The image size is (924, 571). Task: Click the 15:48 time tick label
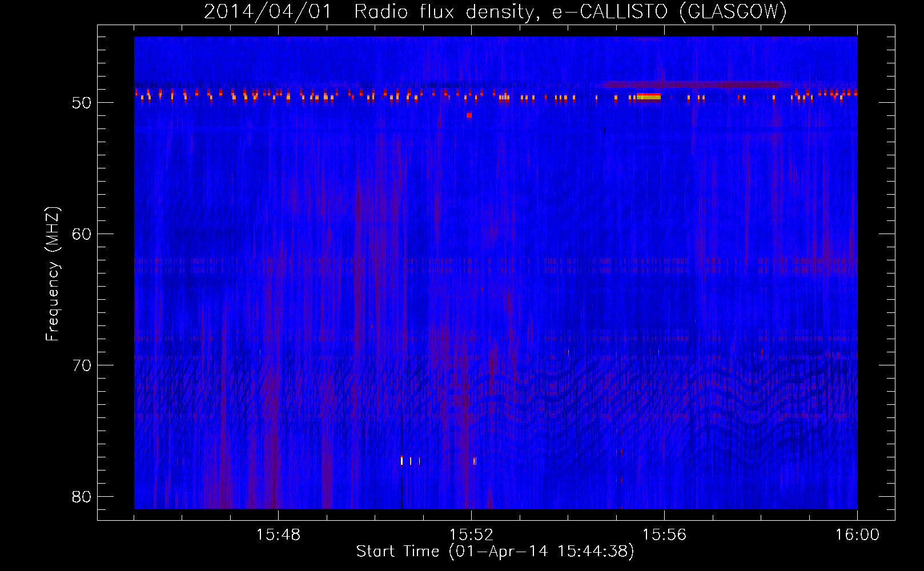point(278,535)
